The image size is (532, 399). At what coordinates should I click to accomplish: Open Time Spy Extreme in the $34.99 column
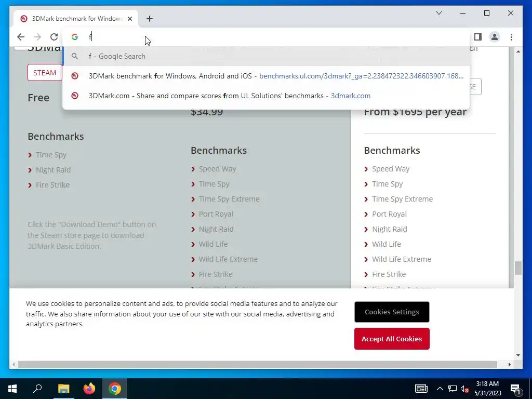pyautogui.click(x=229, y=199)
